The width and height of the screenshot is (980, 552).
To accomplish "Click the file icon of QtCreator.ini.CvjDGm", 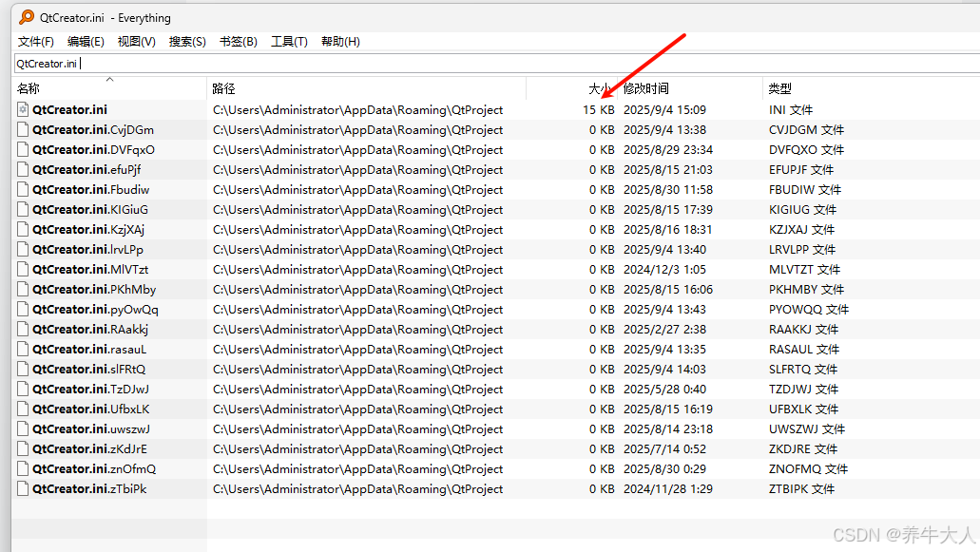I will coord(23,130).
